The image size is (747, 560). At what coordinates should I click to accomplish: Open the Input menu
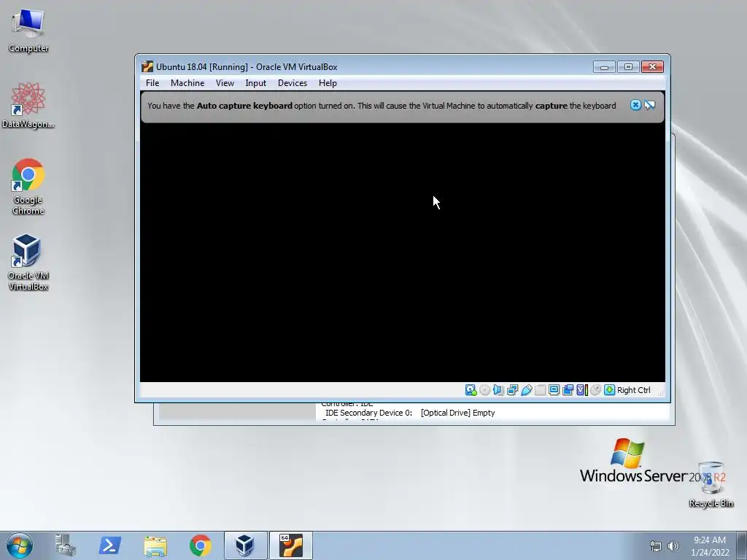256,83
